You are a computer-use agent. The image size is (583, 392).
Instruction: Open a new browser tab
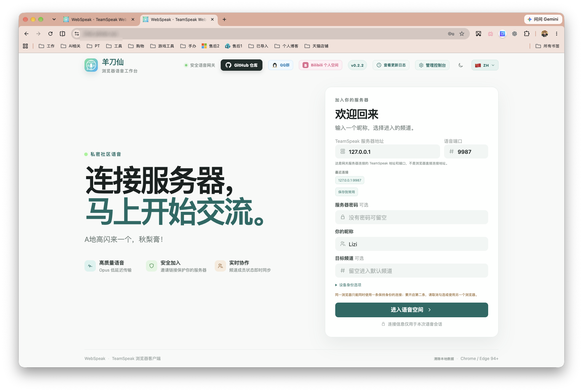coord(224,19)
